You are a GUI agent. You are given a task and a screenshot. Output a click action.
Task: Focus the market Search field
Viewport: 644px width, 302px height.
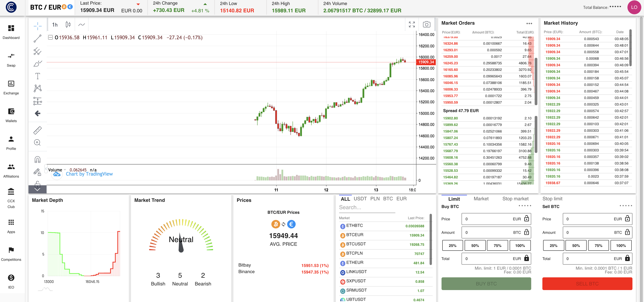click(x=367, y=207)
